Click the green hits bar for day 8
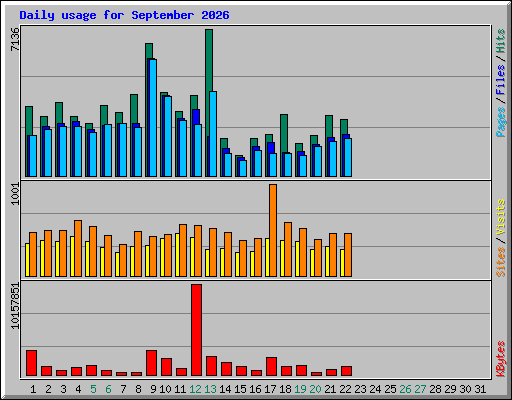This screenshot has width=512, height=400. 134,109
